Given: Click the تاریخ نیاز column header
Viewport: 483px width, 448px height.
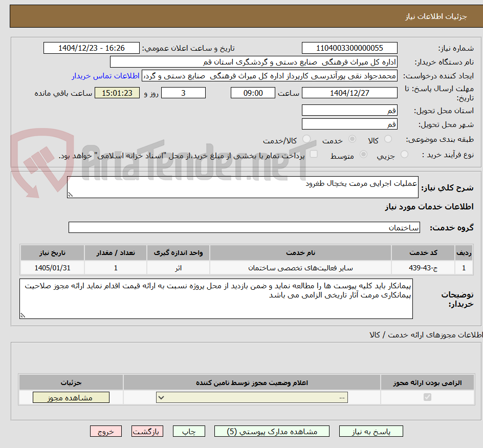Looking at the screenshot, I should [52, 253].
